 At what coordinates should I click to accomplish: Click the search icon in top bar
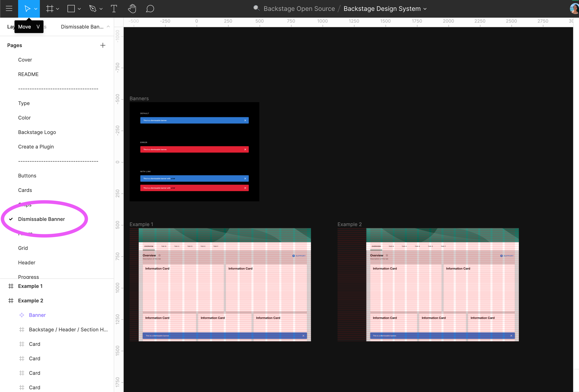(x=256, y=8)
